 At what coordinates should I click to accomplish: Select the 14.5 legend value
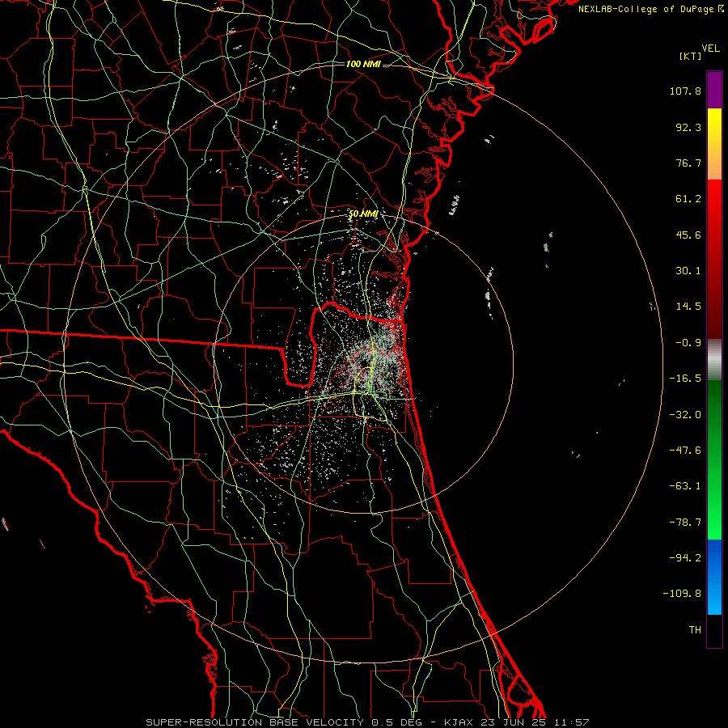pos(688,307)
